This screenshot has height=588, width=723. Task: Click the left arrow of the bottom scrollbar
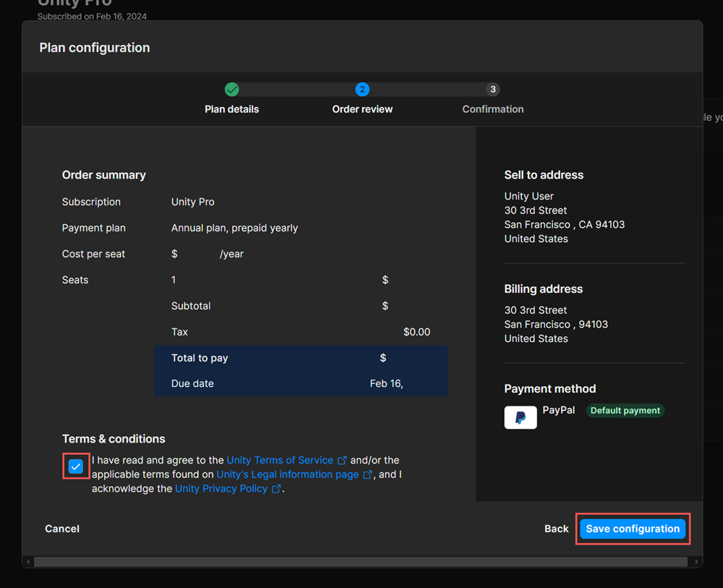coord(27,561)
